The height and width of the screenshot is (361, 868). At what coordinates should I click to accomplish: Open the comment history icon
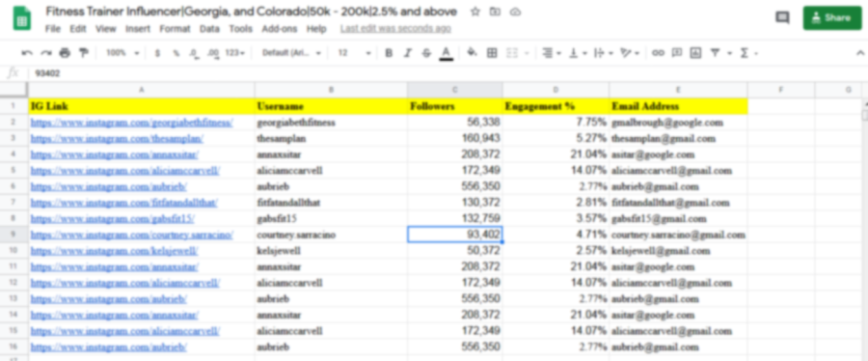point(782,18)
